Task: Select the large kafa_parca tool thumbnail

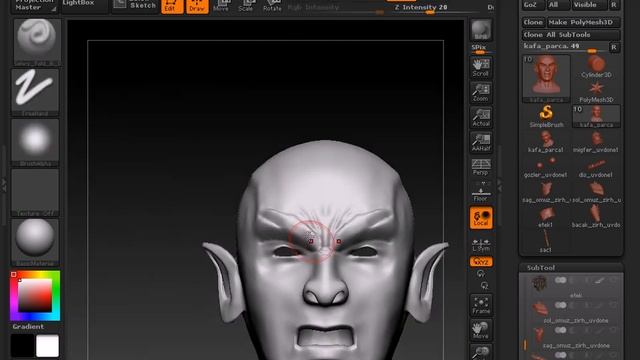Action: (546, 79)
